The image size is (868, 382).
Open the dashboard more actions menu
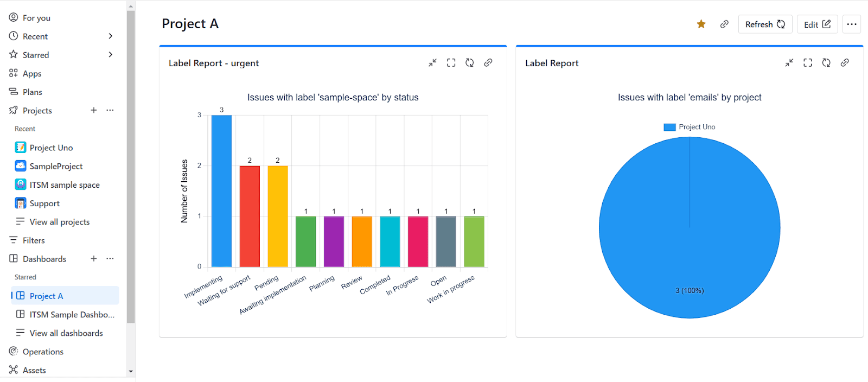pyautogui.click(x=852, y=24)
